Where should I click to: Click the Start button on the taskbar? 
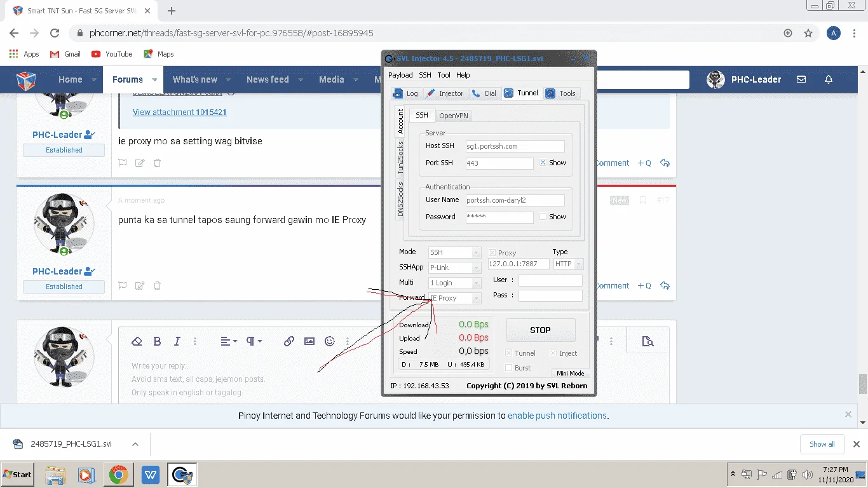click(x=18, y=475)
